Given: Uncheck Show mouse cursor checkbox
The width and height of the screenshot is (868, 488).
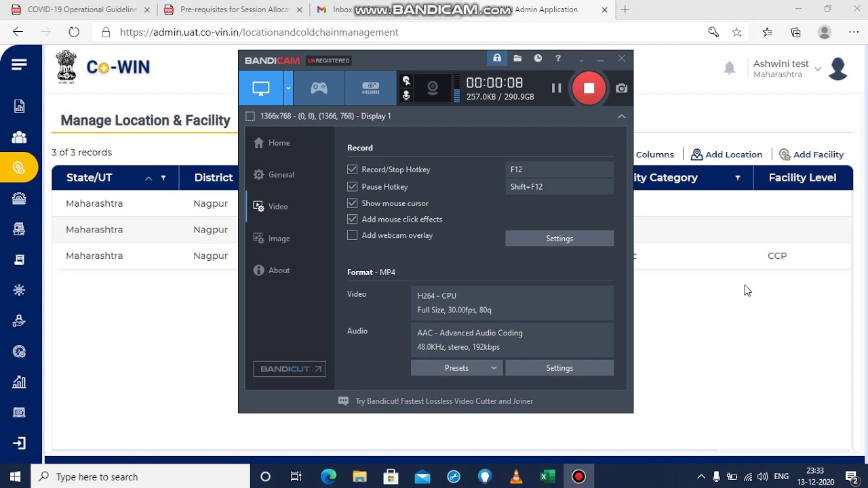Looking at the screenshot, I should click(x=352, y=203).
